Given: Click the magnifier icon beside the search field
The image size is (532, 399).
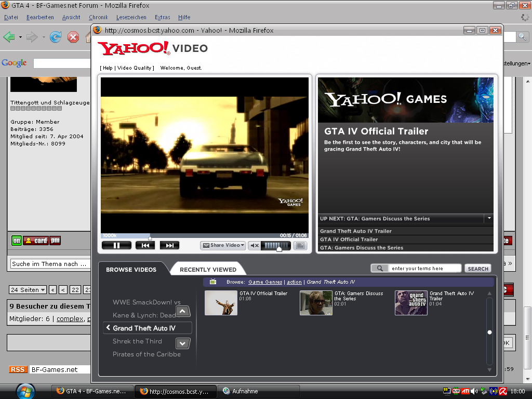Looking at the screenshot, I should point(380,269).
